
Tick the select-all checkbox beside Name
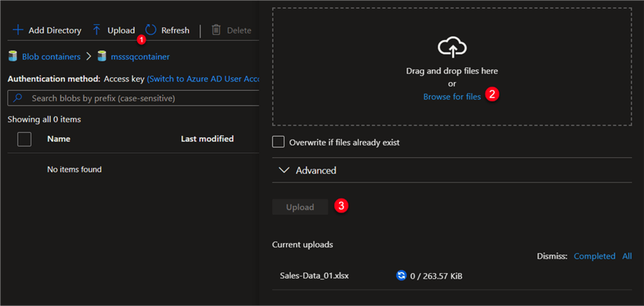tap(24, 139)
